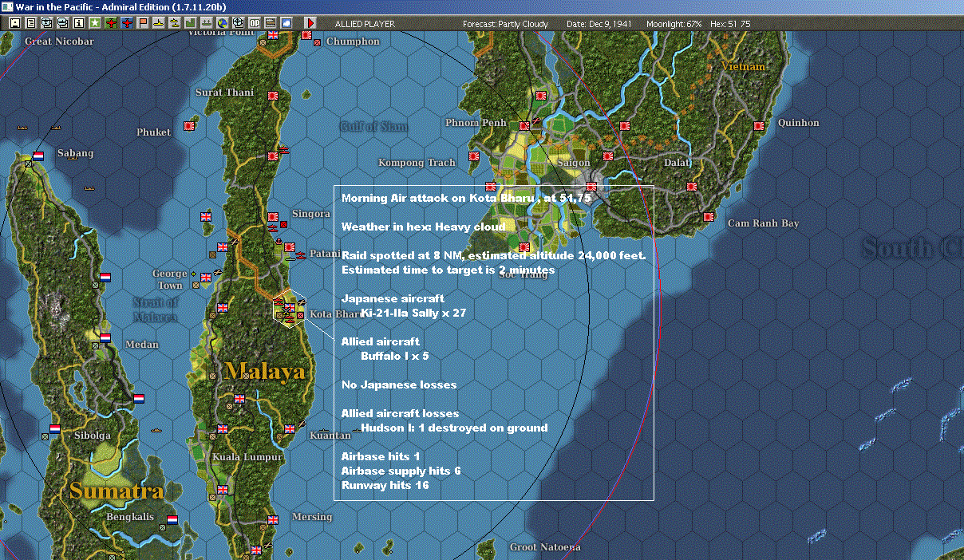
Task: Click the Chumphon town label
Action: [x=353, y=41]
